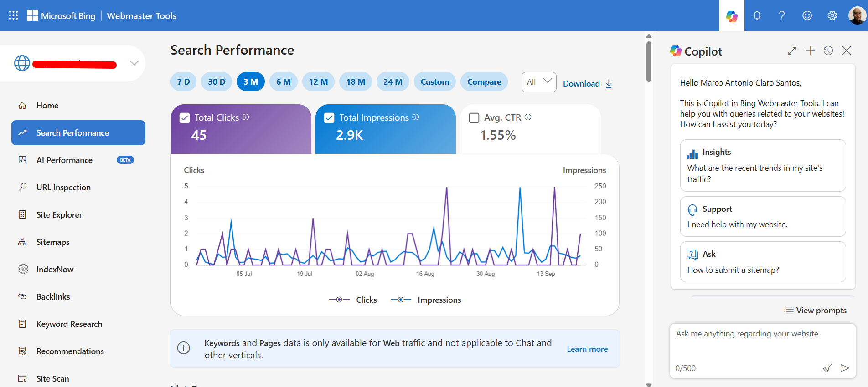The height and width of the screenshot is (387, 868).
Task: Open URL Inspection in sidebar
Action: pyautogui.click(x=78, y=188)
